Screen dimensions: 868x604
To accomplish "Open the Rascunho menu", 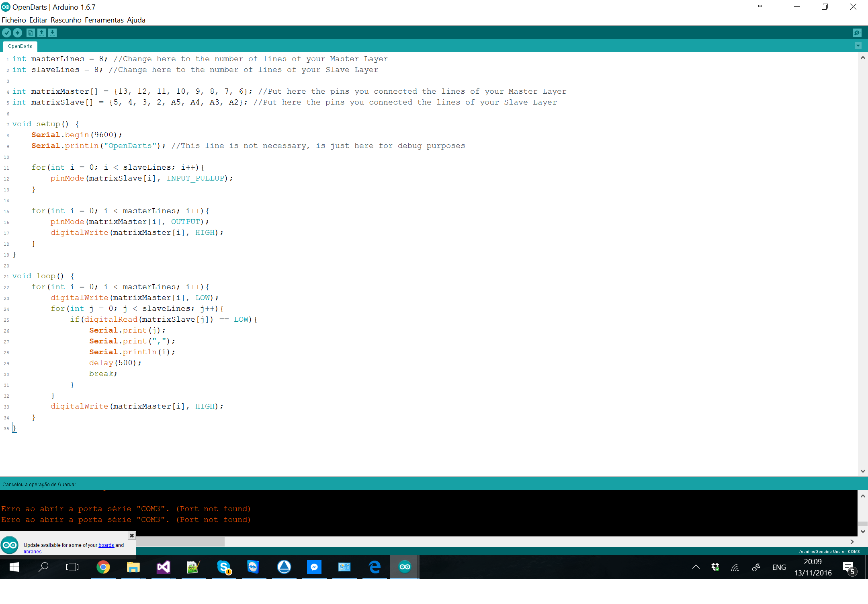I will [66, 20].
